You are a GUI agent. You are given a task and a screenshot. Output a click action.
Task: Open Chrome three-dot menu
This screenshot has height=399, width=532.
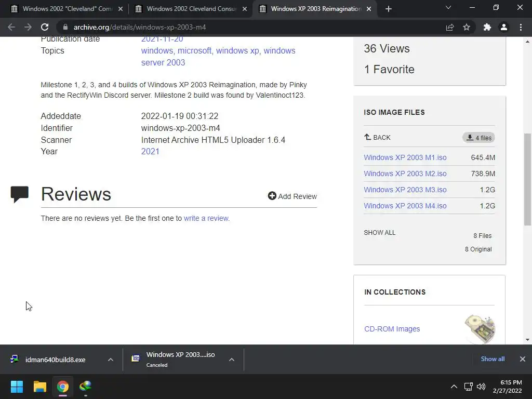click(x=521, y=27)
